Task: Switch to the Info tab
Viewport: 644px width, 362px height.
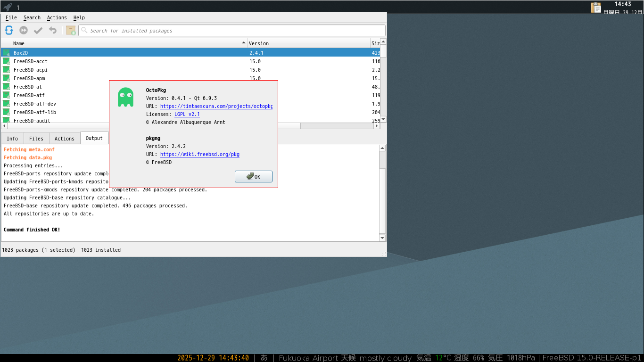Action: [x=12, y=139]
